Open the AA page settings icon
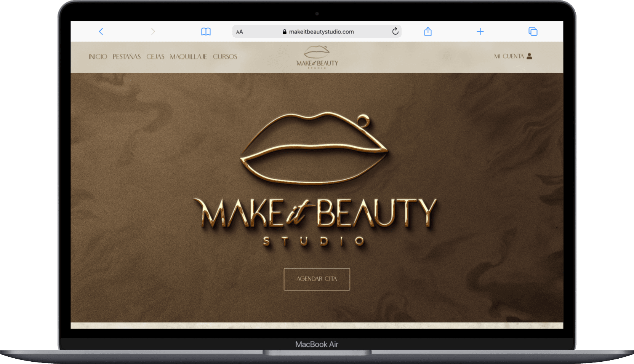The width and height of the screenshot is (634, 364). [x=239, y=32]
